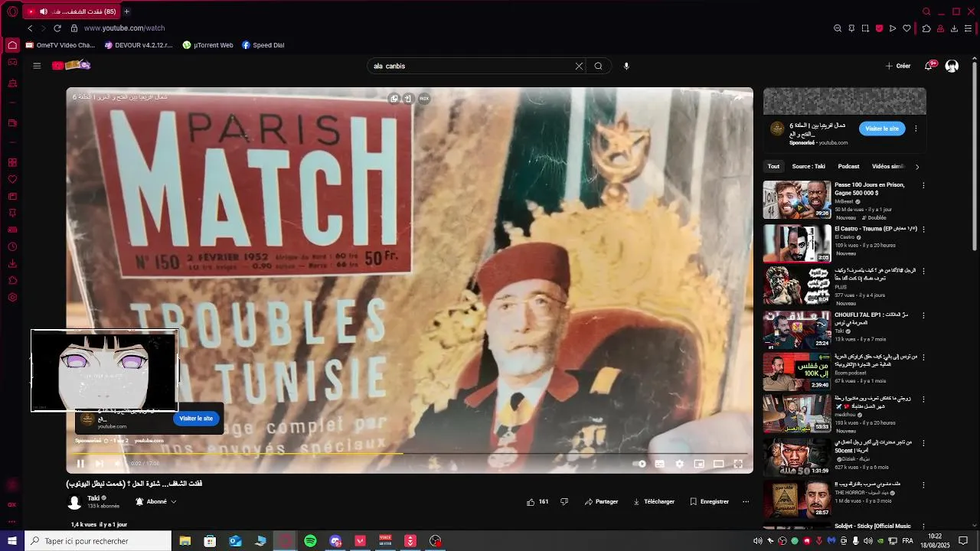The width and height of the screenshot is (980, 551).
Task: Toggle autoplay switch in the player
Action: coord(639,464)
